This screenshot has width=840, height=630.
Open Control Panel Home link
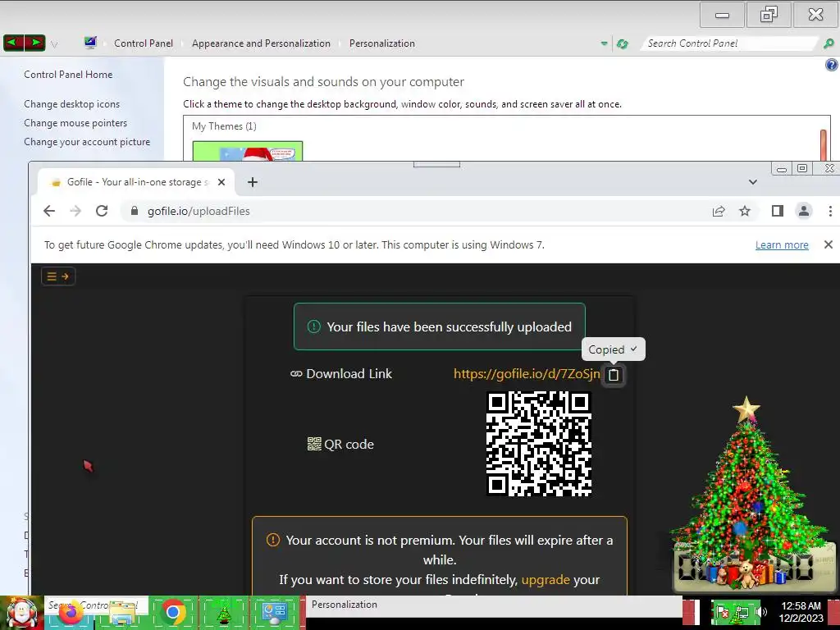[x=68, y=75]
